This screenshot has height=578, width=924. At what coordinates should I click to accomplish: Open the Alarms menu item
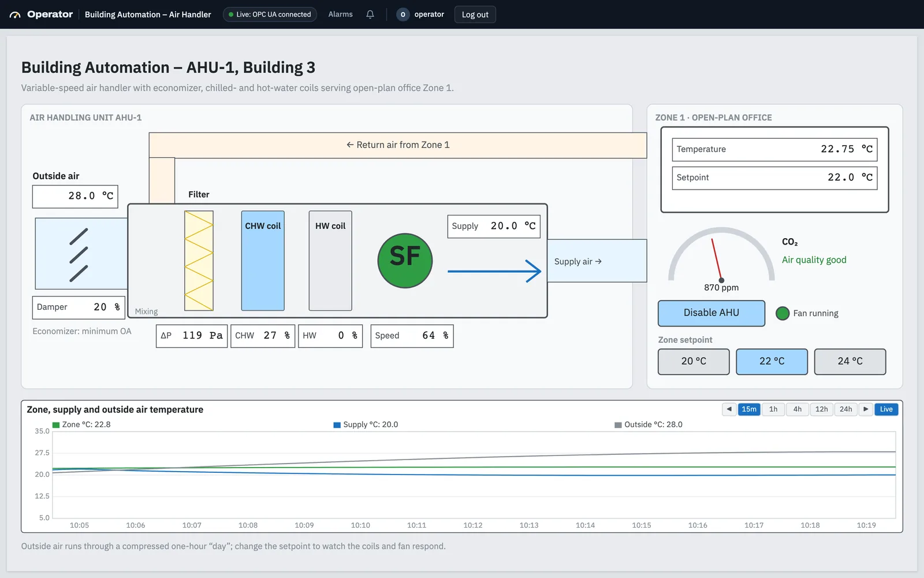coord(340,14)
